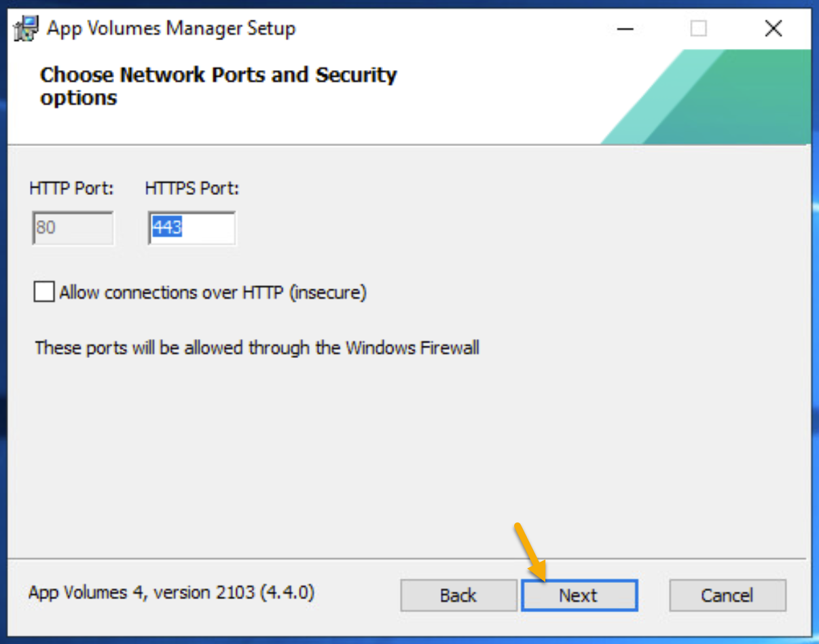Click the "HTTP Port:" label

pyautogui.click(x=71, y=188)
